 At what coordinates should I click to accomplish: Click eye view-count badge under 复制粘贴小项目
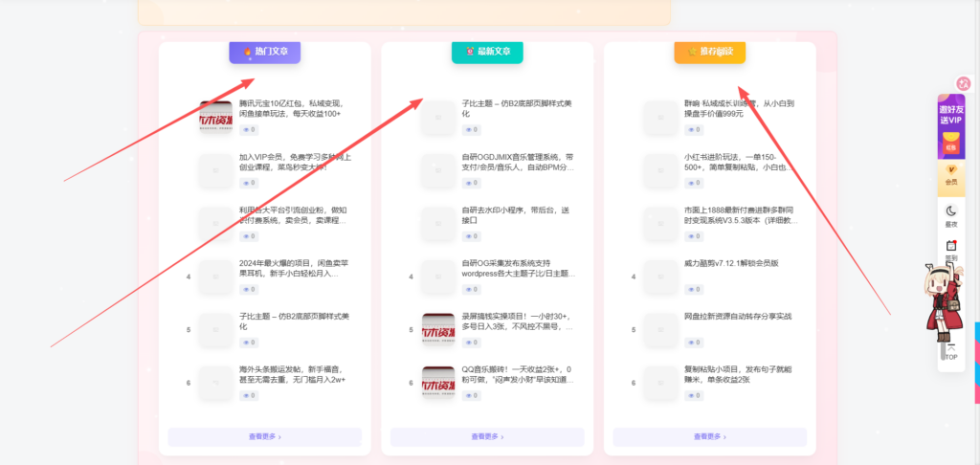pyautogui.click(x=694, y=395)
